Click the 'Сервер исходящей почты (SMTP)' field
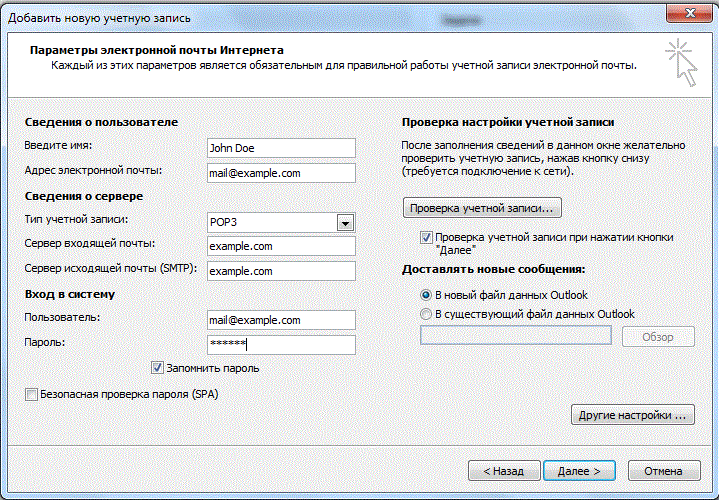The width and height of the screenshot is (719, 500). tap(280, 271)
